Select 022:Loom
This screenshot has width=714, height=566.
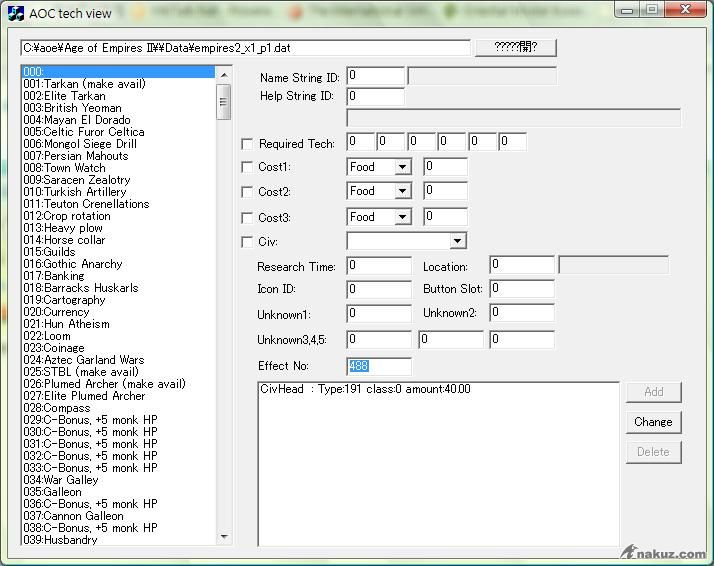tap(118, 336)
